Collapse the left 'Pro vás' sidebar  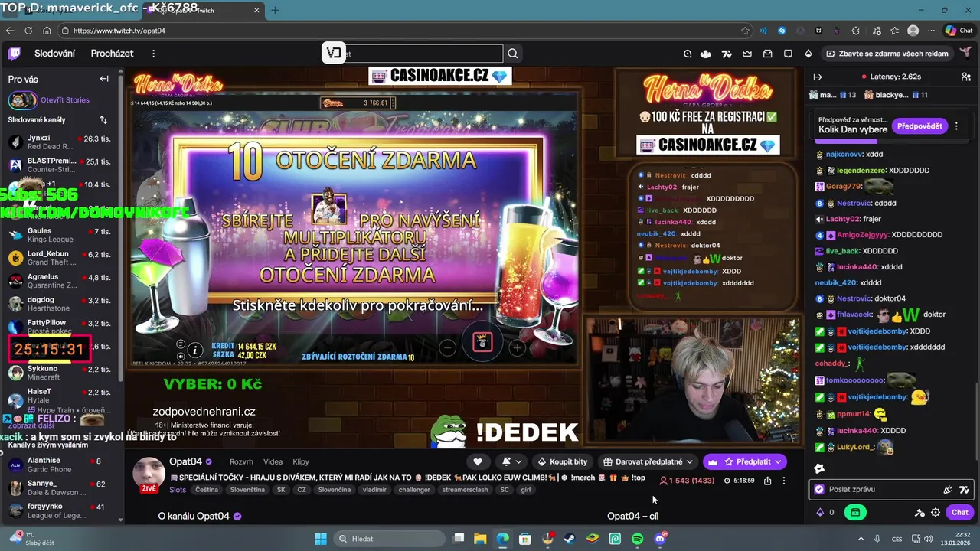(104, 79)
